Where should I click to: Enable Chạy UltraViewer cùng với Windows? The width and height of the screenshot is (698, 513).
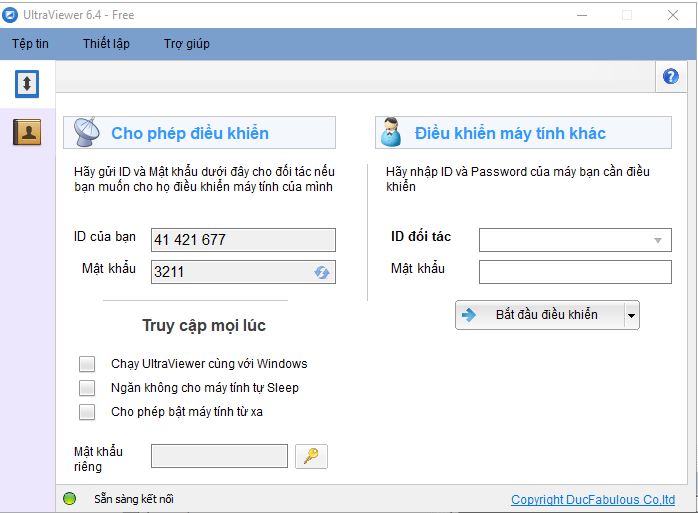coord(87,364)
